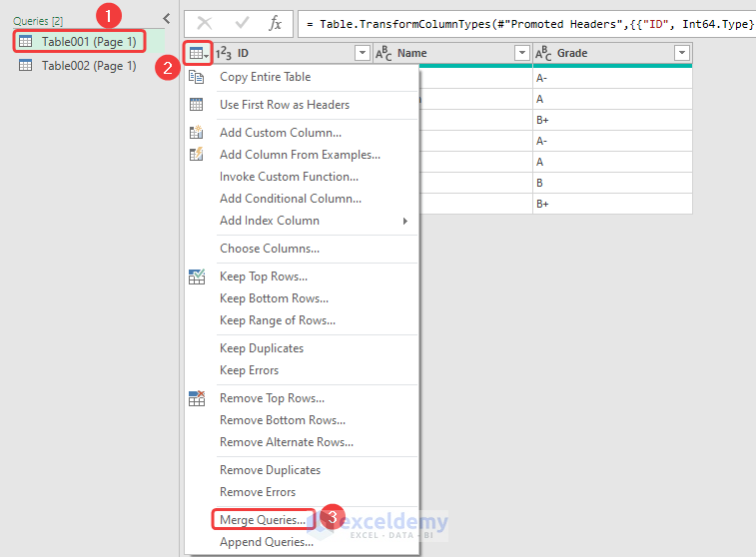Choose Keep Duplicates

(262, 348)
